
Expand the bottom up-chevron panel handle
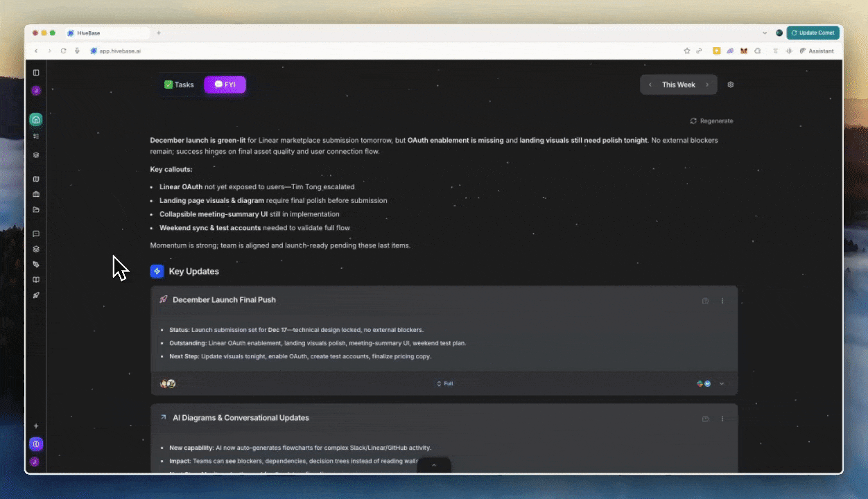pyautogui.click(x=434, y=465)
